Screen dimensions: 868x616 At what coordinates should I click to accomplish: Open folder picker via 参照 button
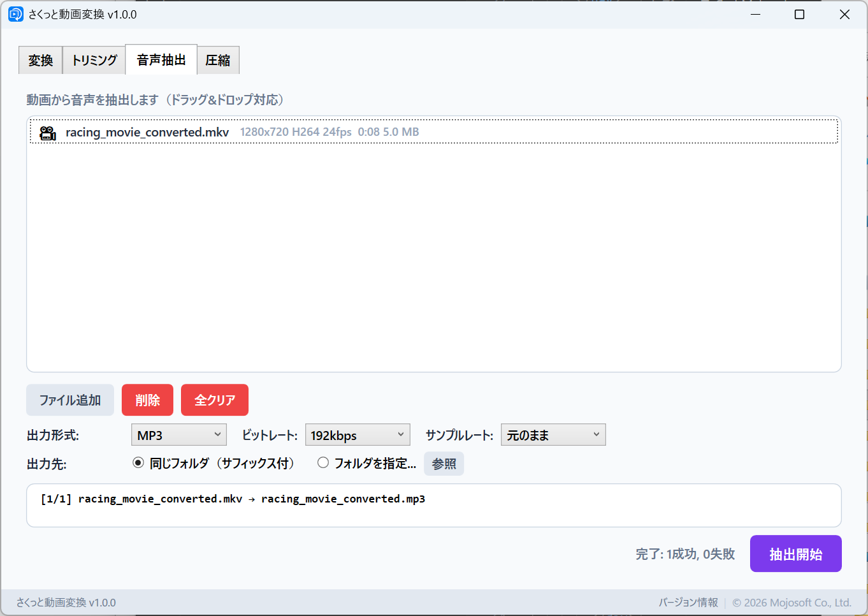[x=444, y=464]
